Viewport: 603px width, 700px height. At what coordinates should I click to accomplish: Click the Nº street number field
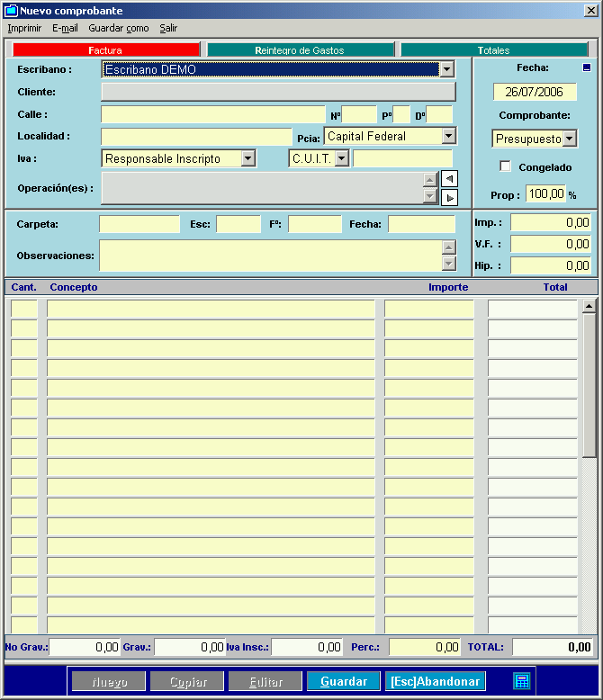pos(359,114)
